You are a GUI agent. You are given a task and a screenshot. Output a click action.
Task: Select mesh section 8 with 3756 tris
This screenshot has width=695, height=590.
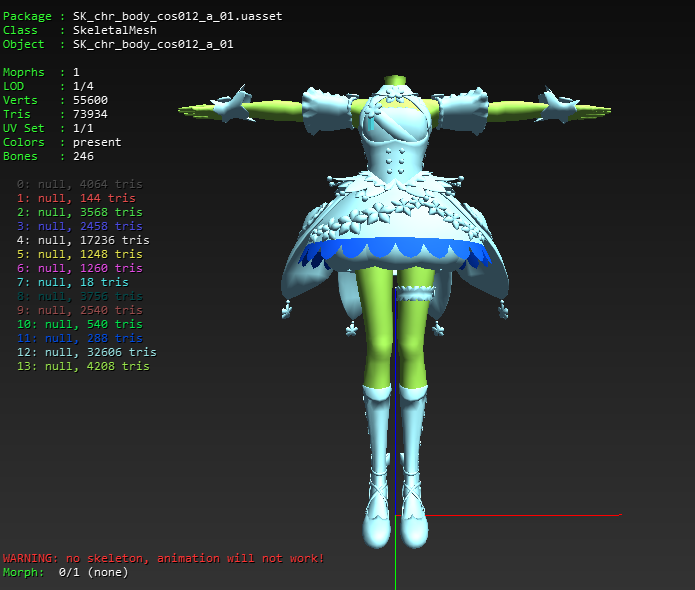80,297
